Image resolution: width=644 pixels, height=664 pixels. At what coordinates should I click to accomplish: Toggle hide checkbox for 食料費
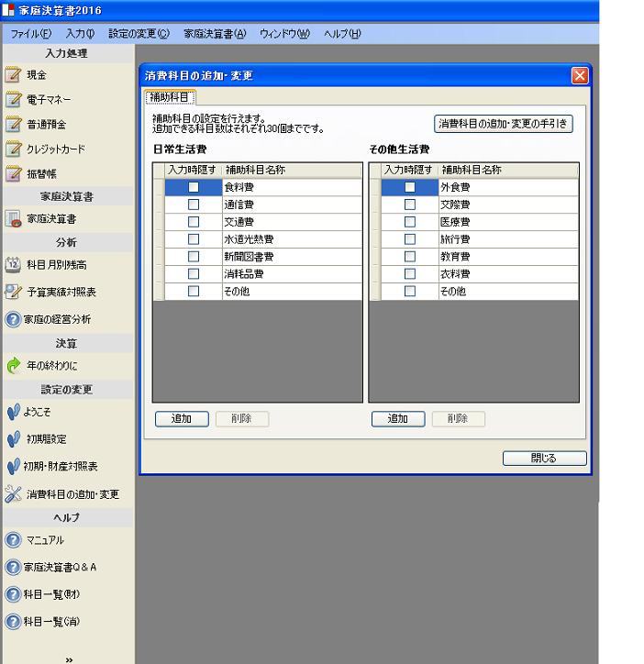[x=194, y=187]
